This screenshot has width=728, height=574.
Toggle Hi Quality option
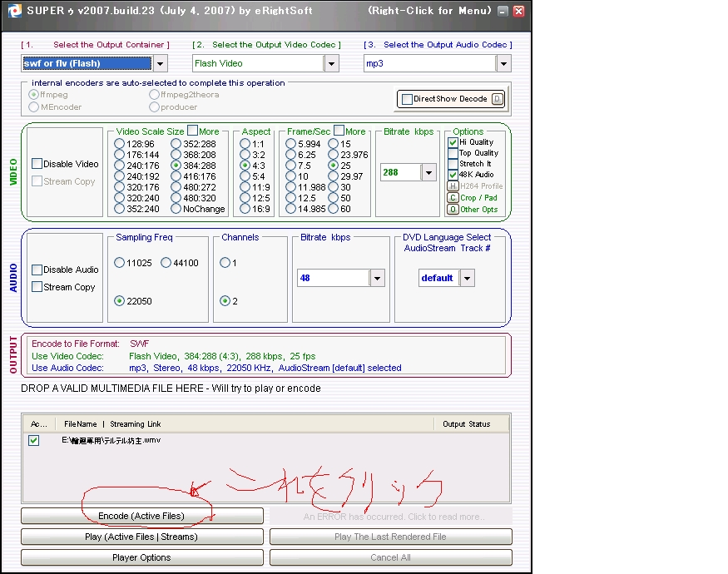point(453,142)
